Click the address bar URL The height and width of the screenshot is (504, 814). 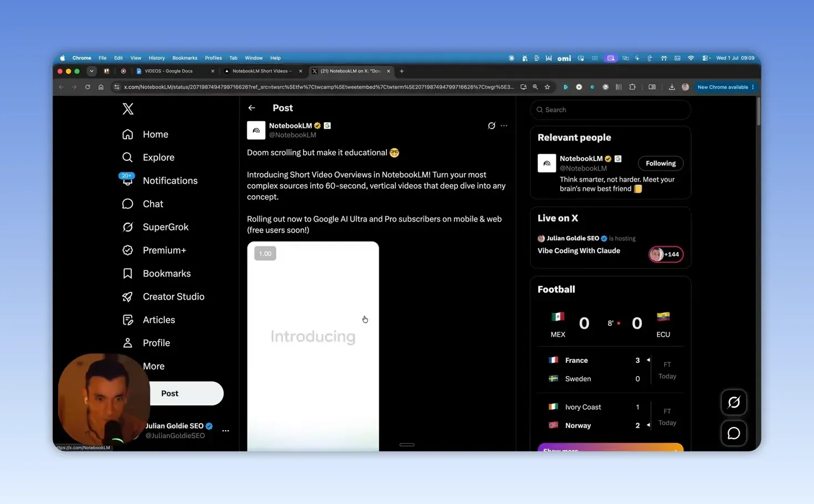[319, 87]
